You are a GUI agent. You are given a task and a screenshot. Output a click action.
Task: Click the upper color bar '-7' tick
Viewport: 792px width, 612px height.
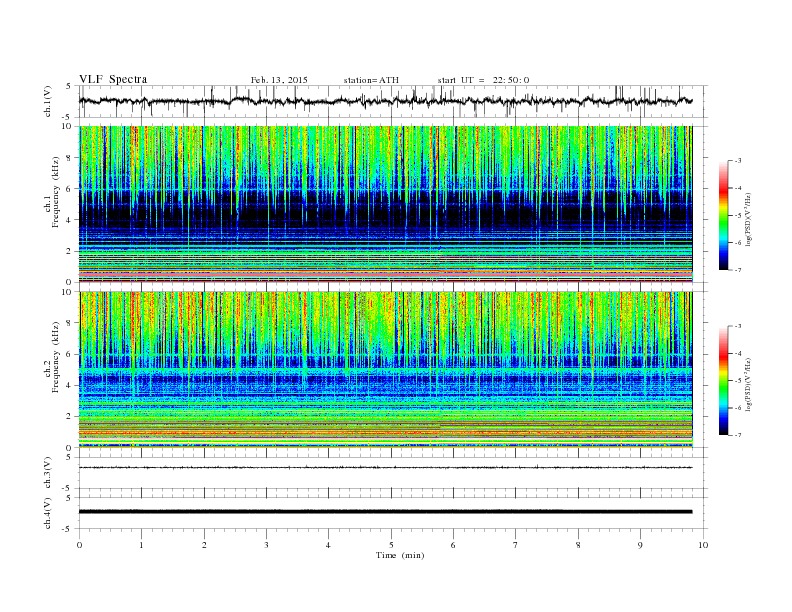[738, 270]
